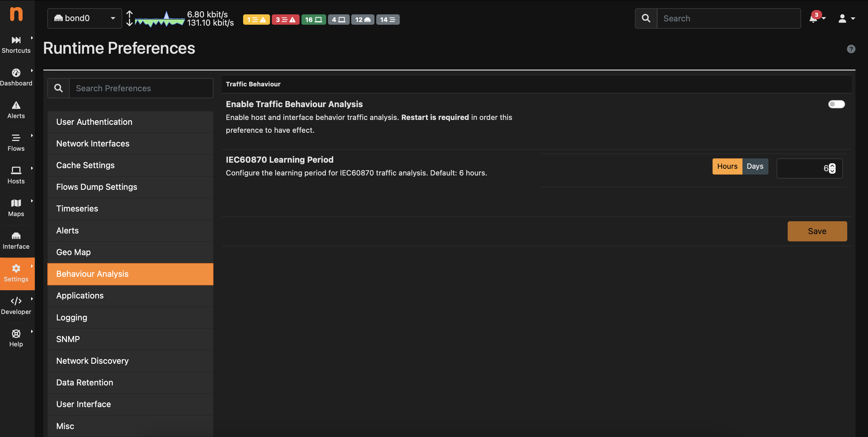Select Hours for learning period
The width and height of the screenshot is (868, 437).
tap(727, 166)
